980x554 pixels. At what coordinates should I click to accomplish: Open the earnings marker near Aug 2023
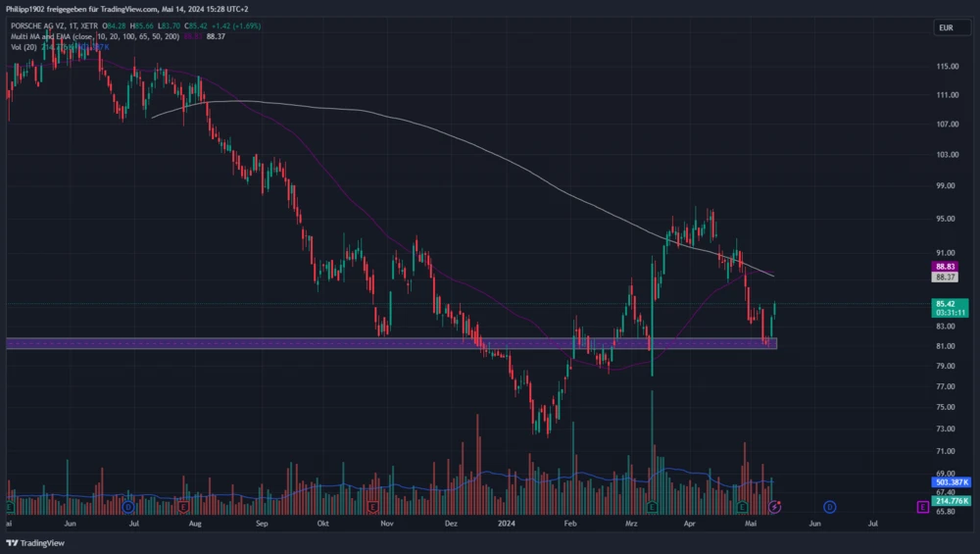(x=183, y=507)
